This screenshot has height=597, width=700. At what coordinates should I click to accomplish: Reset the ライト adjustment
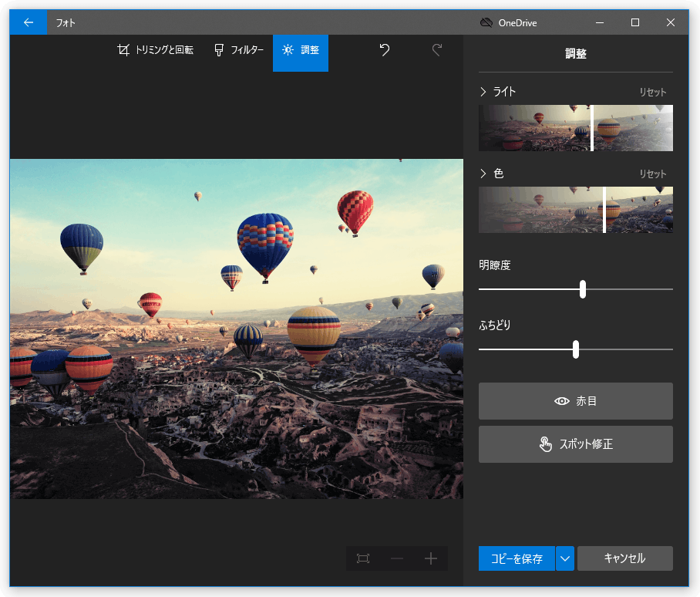653,92
